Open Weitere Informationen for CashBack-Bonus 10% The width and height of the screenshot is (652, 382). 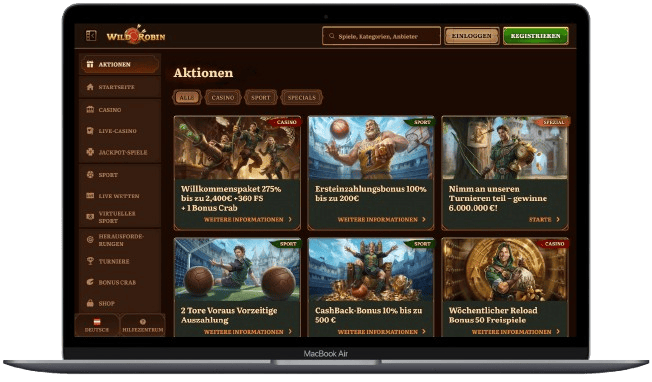382,332
